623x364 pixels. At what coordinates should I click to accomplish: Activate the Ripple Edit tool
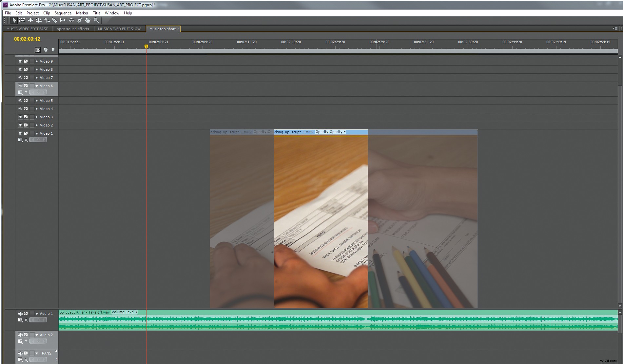click(x=30, y=20)
